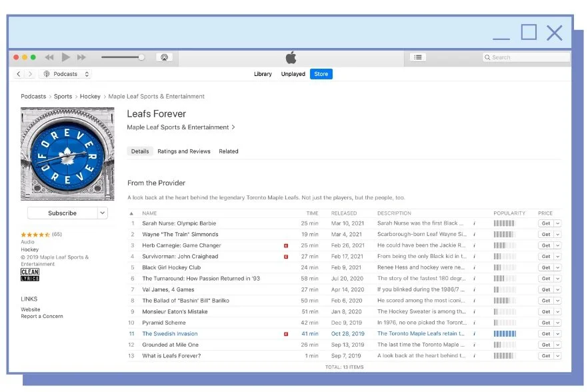The width and height of the screenshot is (588, 392).
Task: Click the sort arrow in table header
Action: [x=131, y=213]
